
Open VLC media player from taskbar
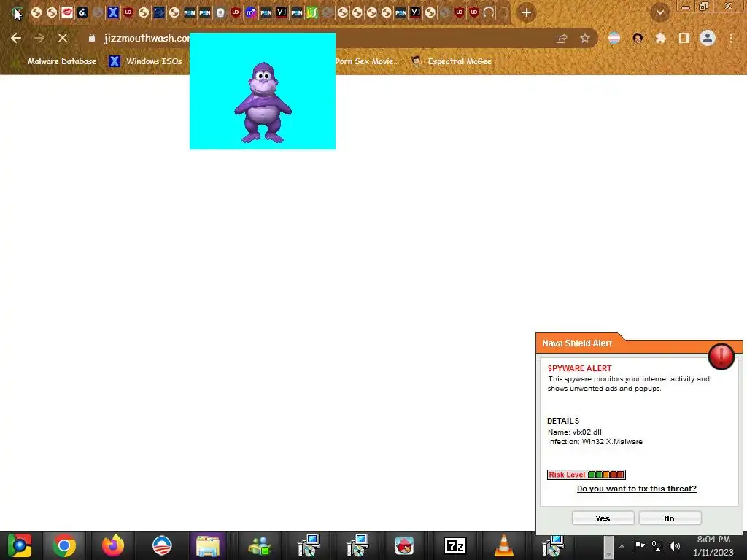(503, 545)
